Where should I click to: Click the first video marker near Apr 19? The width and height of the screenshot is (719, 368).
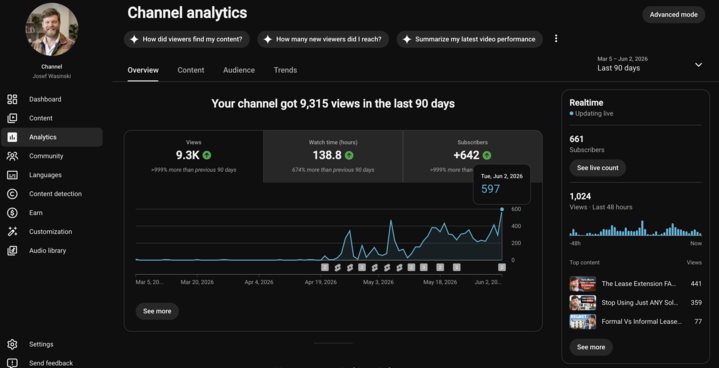[325, 267]
